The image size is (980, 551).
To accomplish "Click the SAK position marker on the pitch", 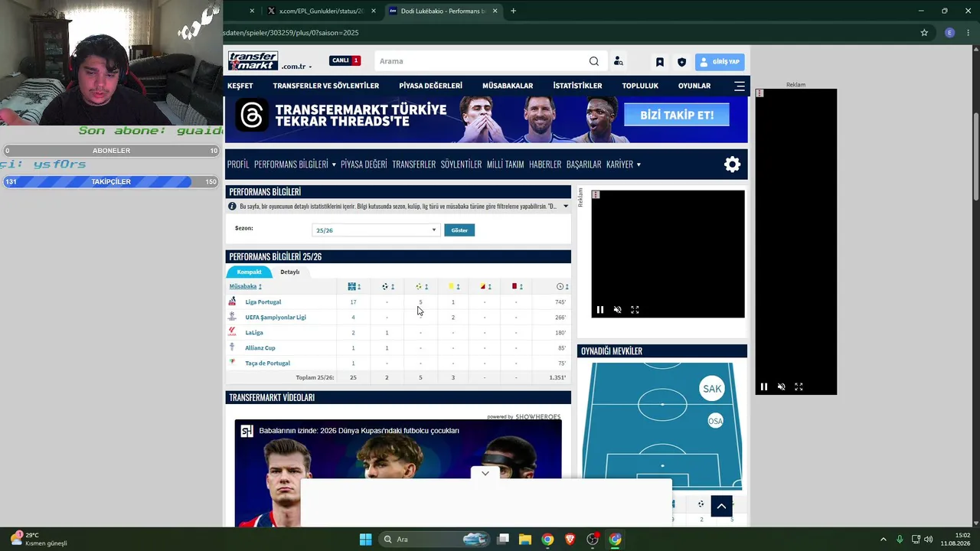I will (712, 389).
